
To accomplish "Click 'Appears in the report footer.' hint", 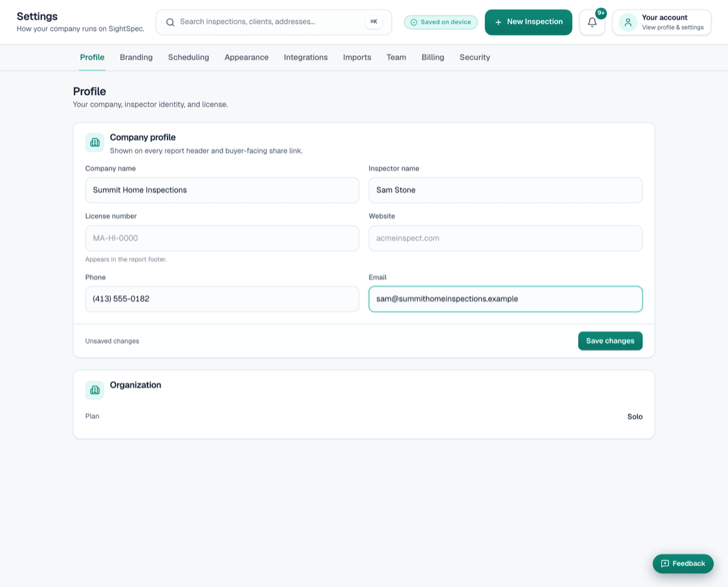I will [126, 259].
